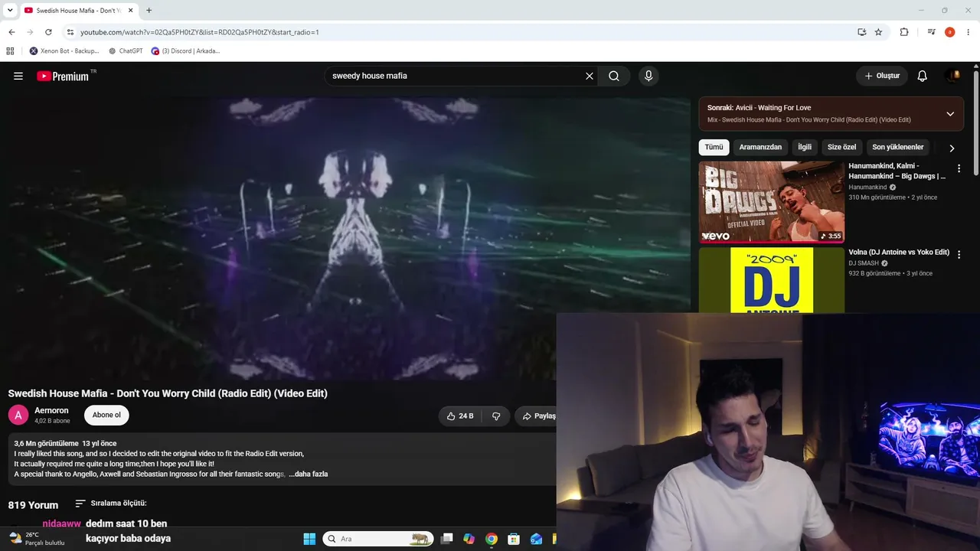The width and height of the screenshot is (980, 551).
Task: Expand the Sonraki mix playlist panel
Action: (950, 114)
